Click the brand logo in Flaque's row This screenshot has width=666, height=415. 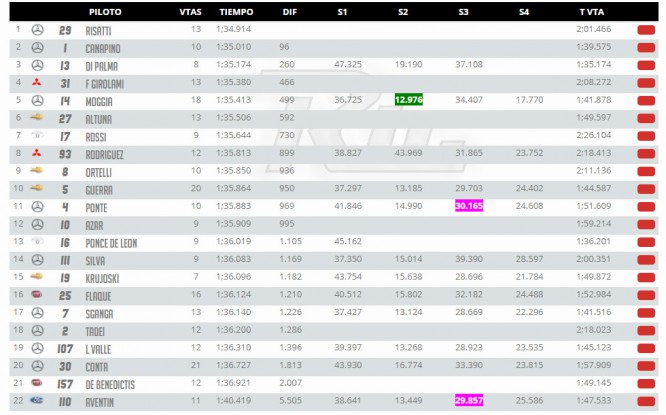tap(37, 294)
